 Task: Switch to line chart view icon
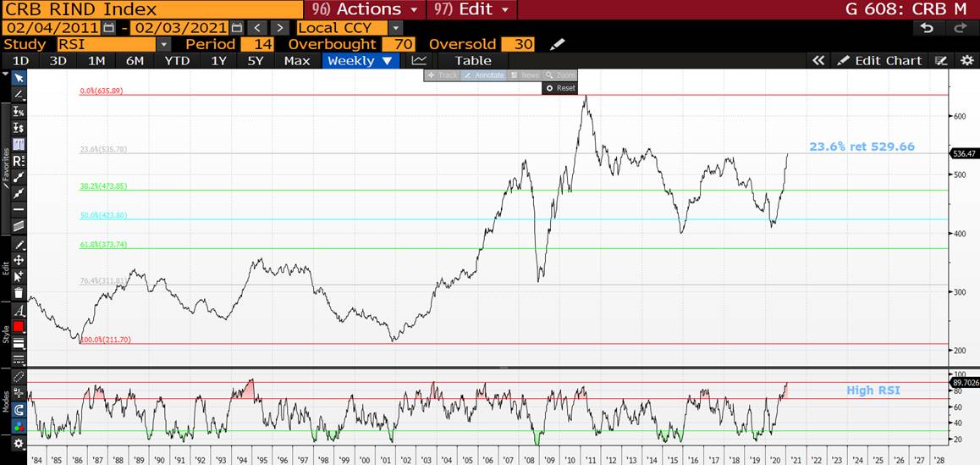[419, 61]
